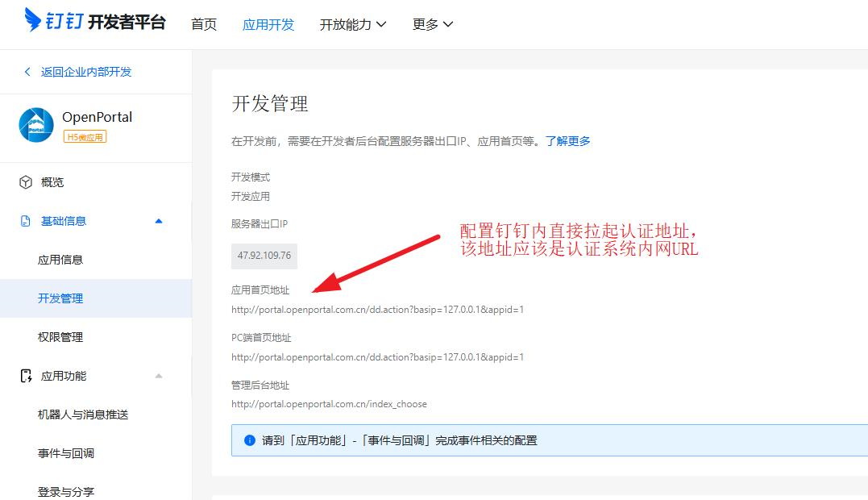
Task: Select the 应用开发 nav item
Action: click(268, 24)
